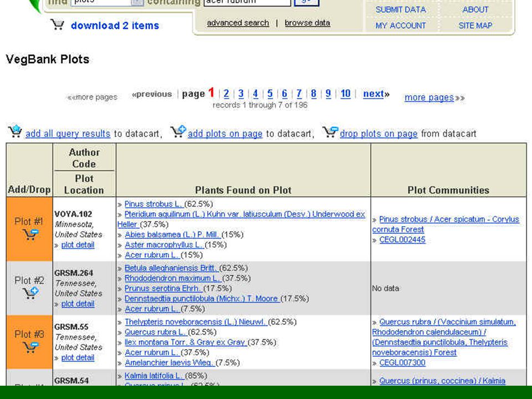
Task: Click the download cart icon
Action: (x=57, y=24)
